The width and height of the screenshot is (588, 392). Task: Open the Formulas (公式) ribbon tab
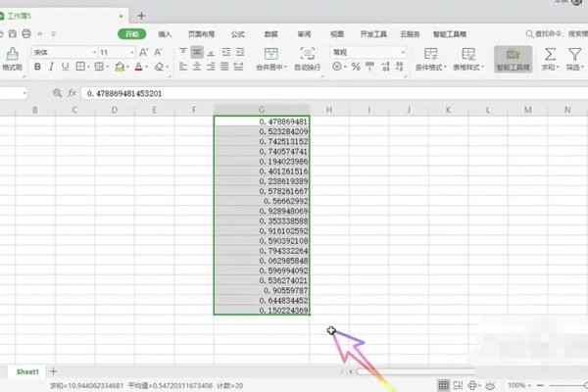pyautogui.click(x=238, y=34)
